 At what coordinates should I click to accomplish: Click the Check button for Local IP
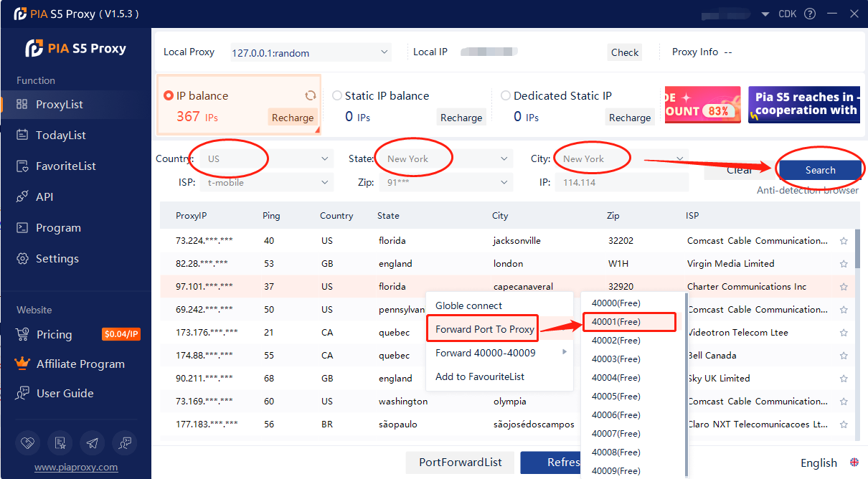click(625, 52)
